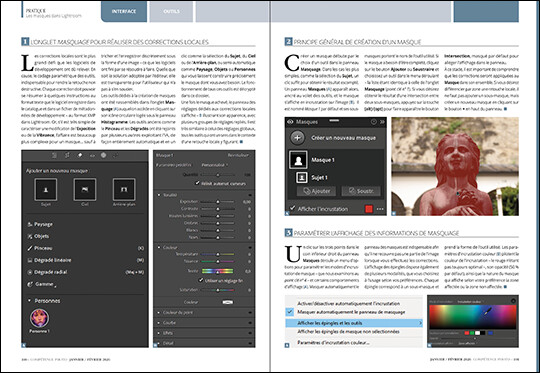The height and width of the screenshot is (373, 540).
Task: Close the color overlay dialog
Action: pos(513,301)
